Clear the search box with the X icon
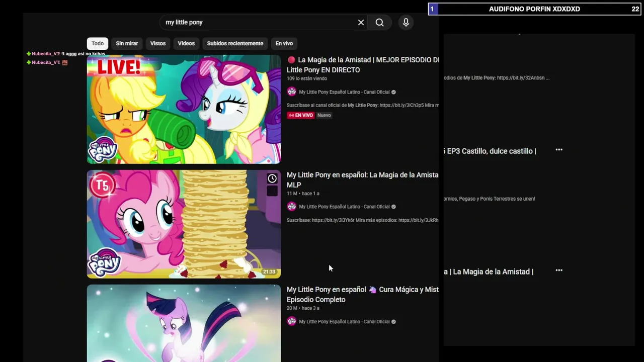This screenshot has width=644, height=362. pos(361,22)
